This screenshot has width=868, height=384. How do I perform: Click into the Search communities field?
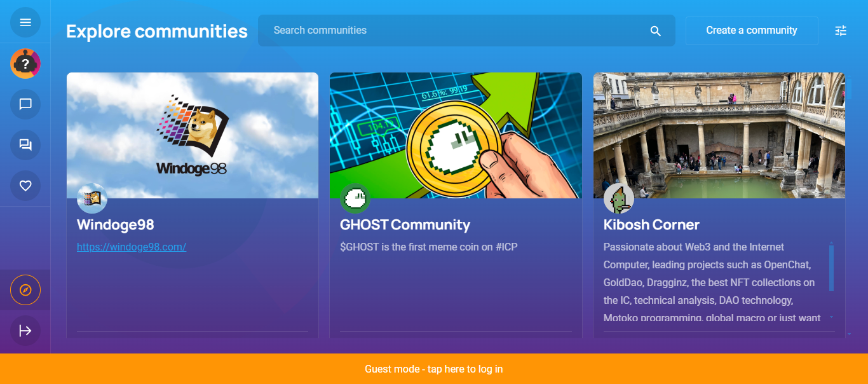tap(445, 30)
